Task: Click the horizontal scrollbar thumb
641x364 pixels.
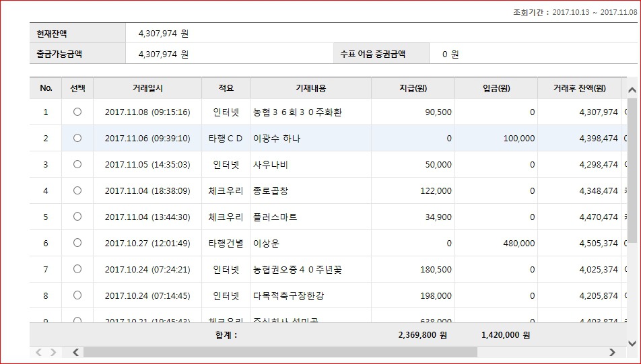Action: pos(280,352)
